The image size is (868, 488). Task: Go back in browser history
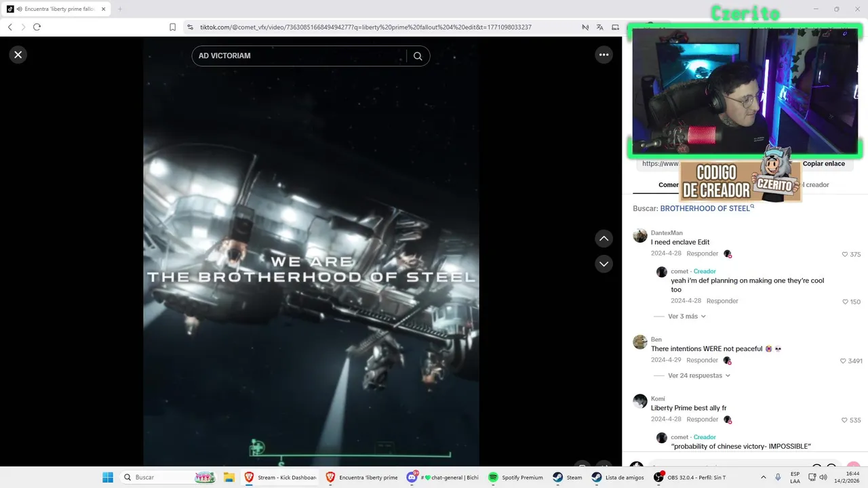pos(9,27)
